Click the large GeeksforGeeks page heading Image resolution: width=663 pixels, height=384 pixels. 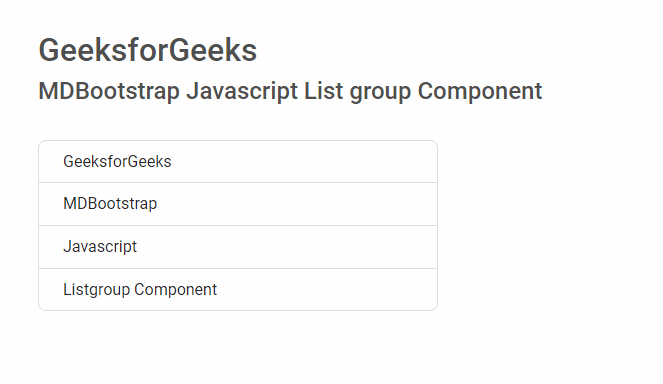point(148,50)
